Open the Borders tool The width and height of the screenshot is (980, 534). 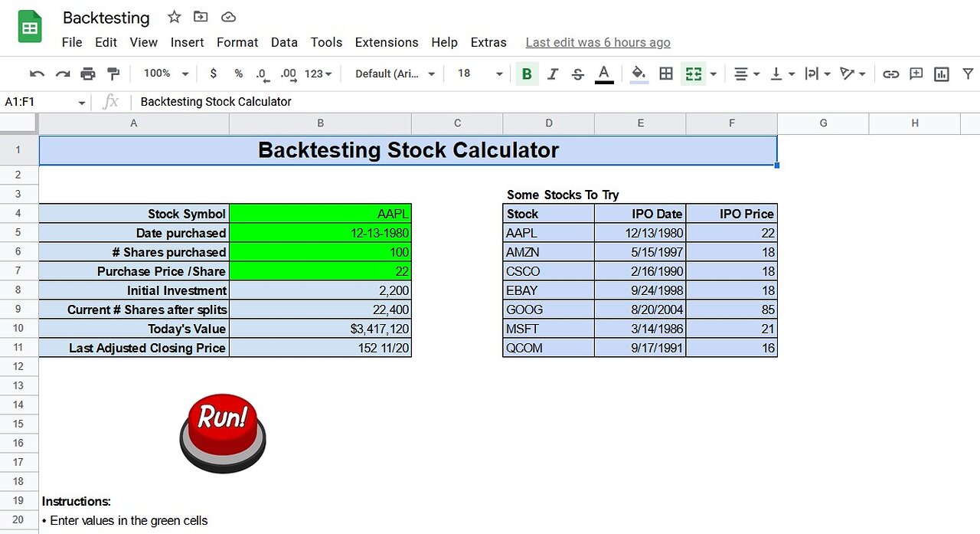666,74
